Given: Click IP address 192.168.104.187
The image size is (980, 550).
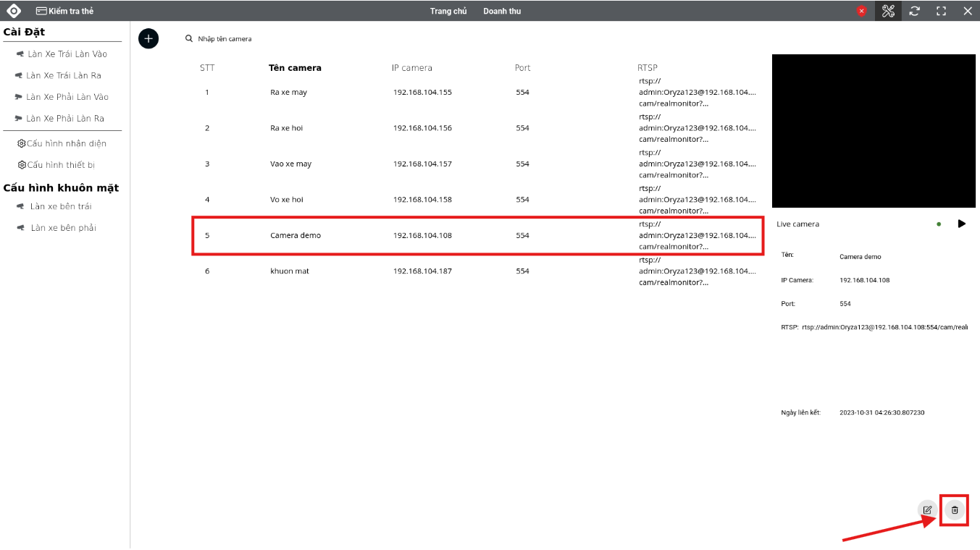Looking at the screenshot, I should click(422, 271).
